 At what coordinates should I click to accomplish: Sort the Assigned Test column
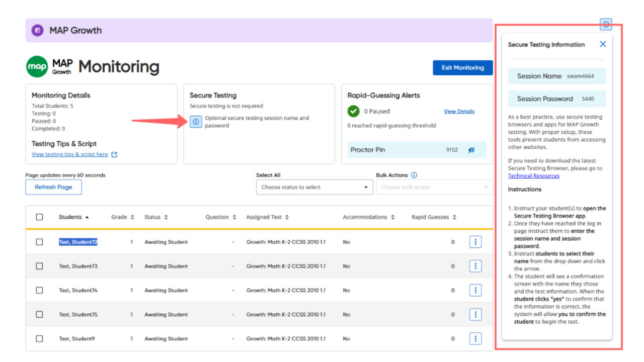coord(287,217)
